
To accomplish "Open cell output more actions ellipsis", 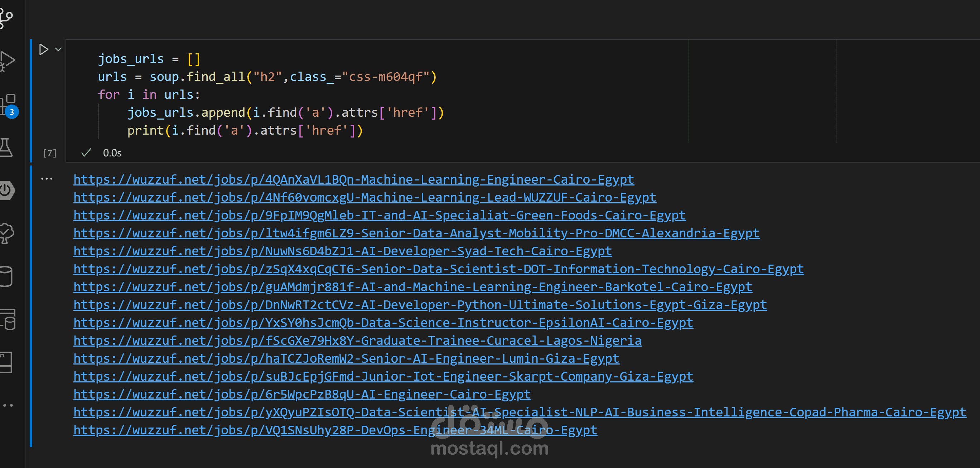I will (47, 179).
